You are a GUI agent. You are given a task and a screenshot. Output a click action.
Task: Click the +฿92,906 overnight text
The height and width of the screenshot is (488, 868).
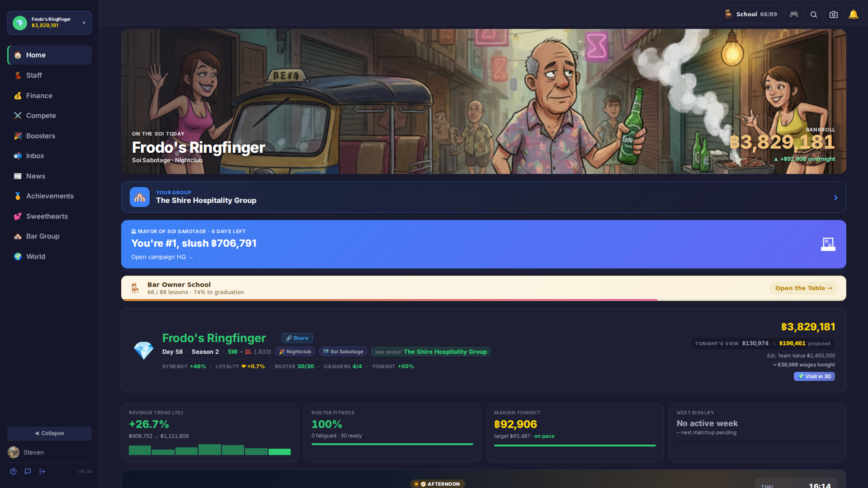(x=804, y=159)
